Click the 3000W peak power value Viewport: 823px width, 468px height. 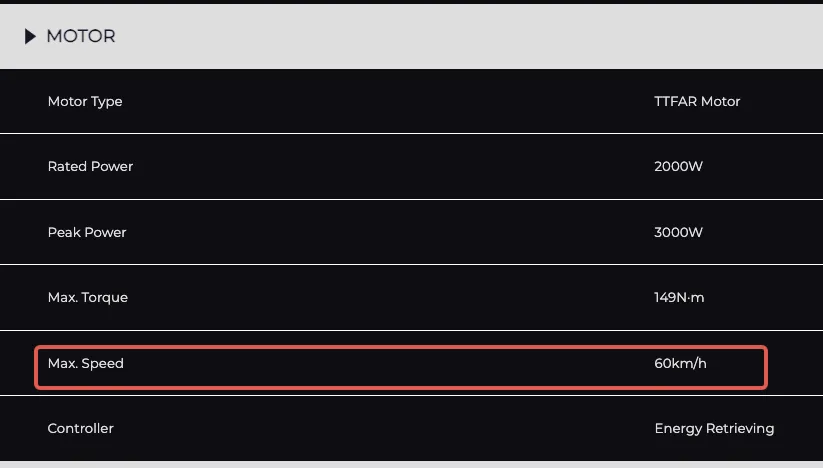coord(678,232)
